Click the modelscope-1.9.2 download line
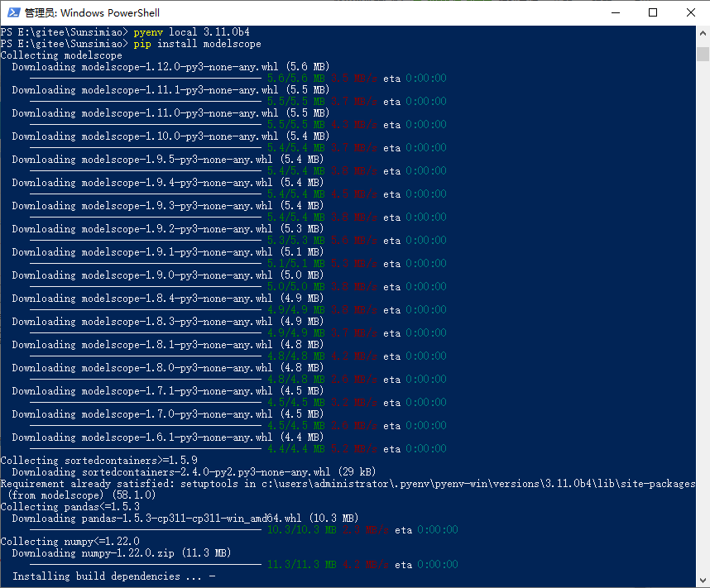This screenshot has height=588, width=710. tap(167, 229)
